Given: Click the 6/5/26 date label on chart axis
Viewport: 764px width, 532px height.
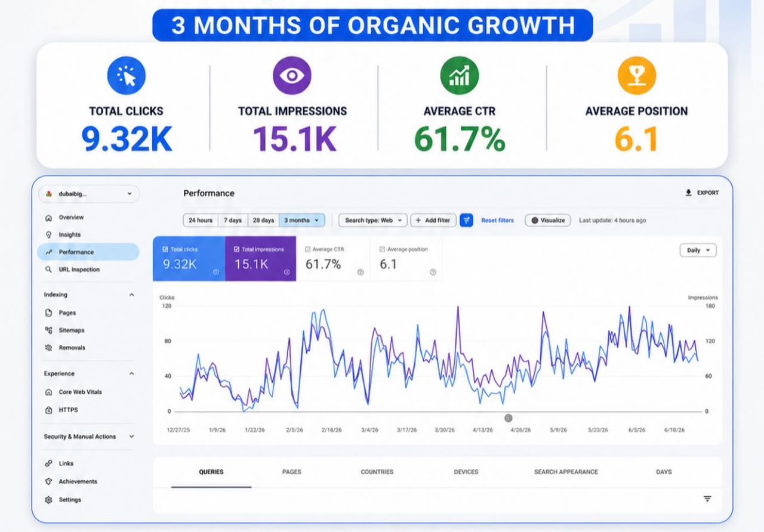Looking at the screenshot, I should [x=636, y=430].
